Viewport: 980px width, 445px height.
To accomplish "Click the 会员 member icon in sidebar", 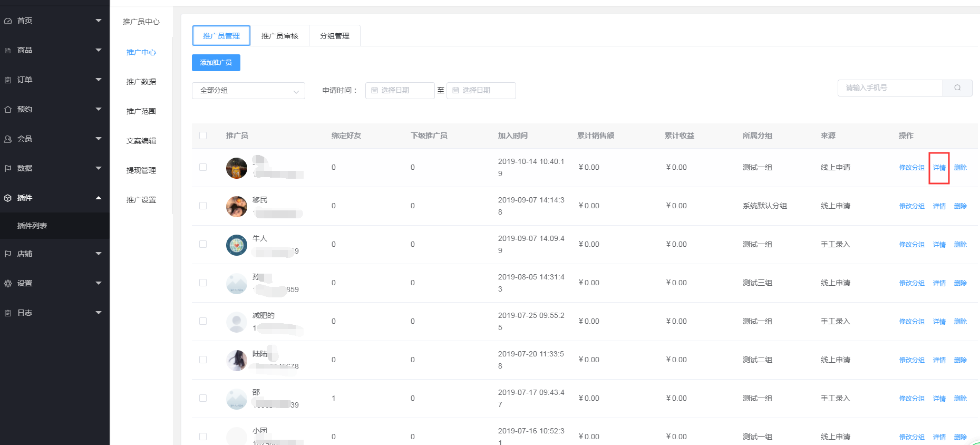I will [x=8, y=139].
